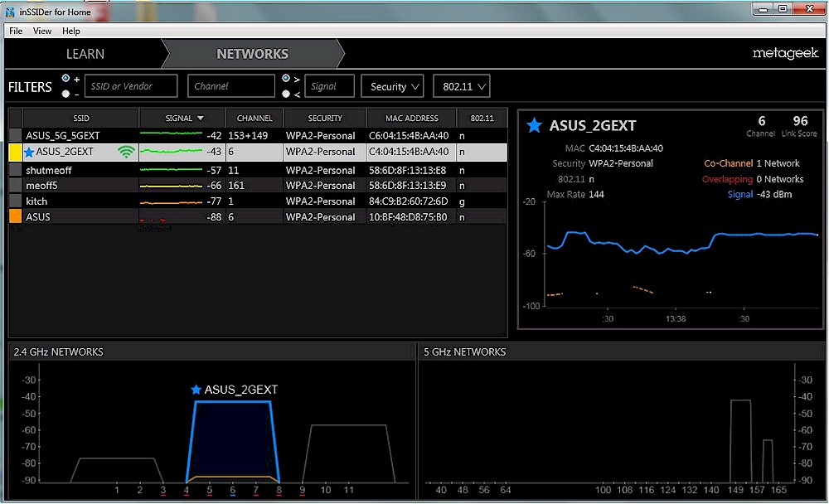Screen dimensions: 829x504
Task: Click the gray color box of ASUS_5G_5GEXT row
Action: click(x=15, y=135)
